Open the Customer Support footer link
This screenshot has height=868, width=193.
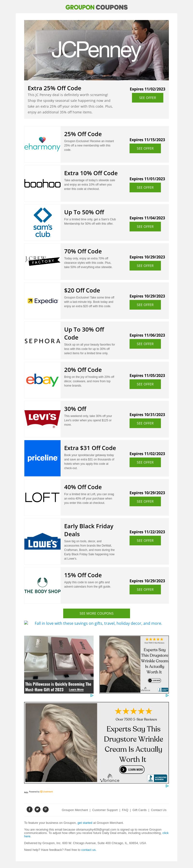105,810
